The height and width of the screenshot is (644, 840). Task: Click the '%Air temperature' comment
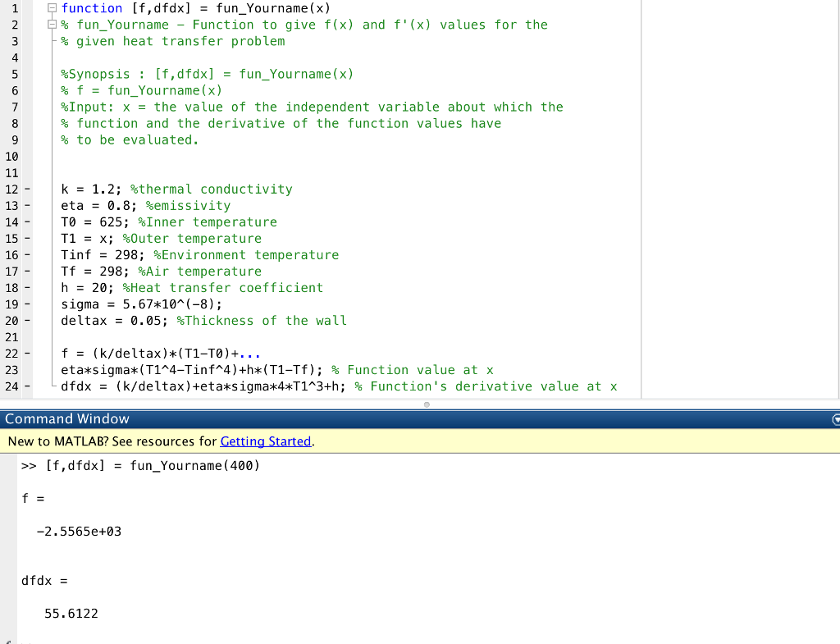point(200,271)
